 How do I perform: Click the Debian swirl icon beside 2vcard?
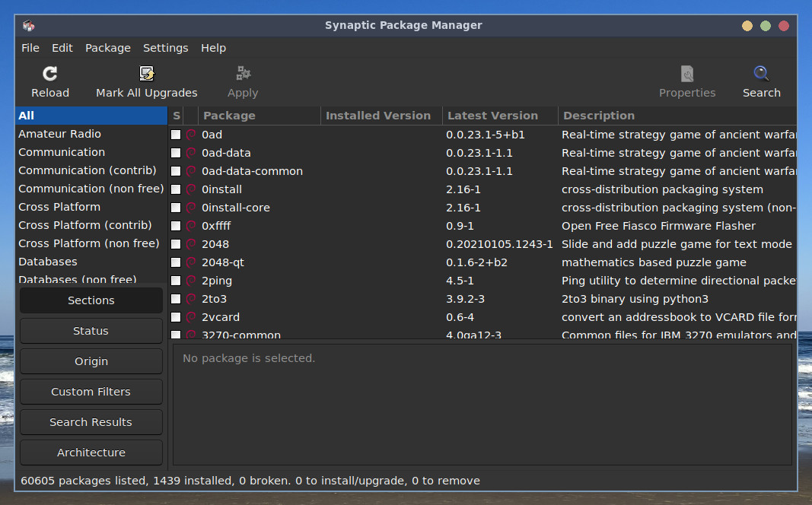point(191,317)
